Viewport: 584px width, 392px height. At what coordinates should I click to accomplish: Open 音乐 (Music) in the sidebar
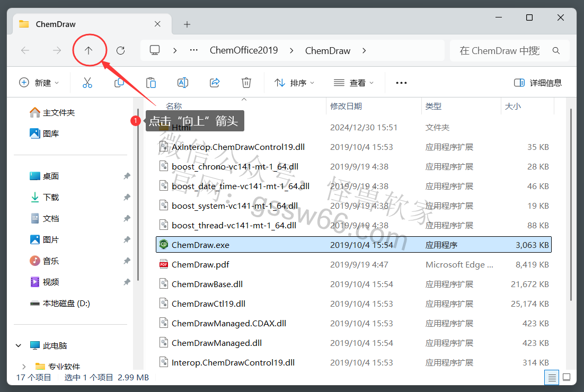(x=44, y=261)
